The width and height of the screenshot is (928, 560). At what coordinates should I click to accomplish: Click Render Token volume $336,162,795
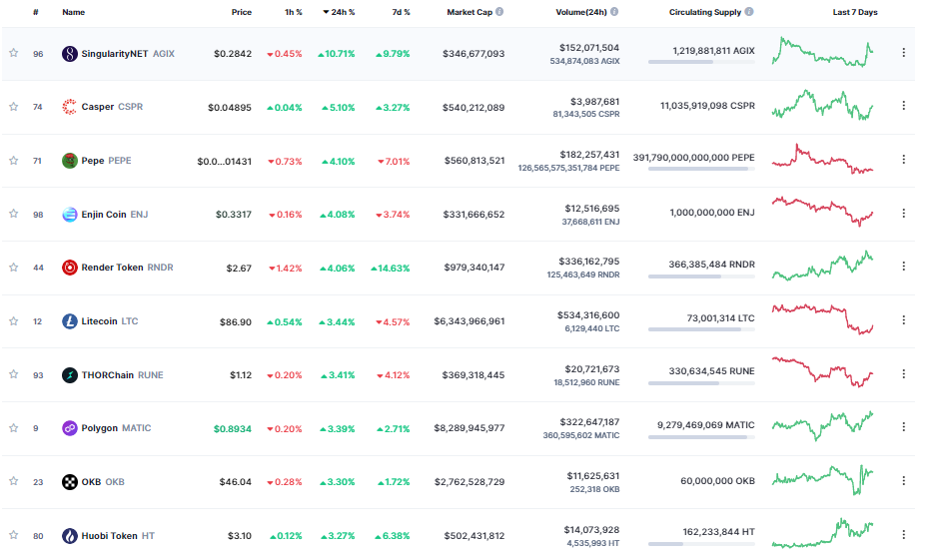point(589,262)
